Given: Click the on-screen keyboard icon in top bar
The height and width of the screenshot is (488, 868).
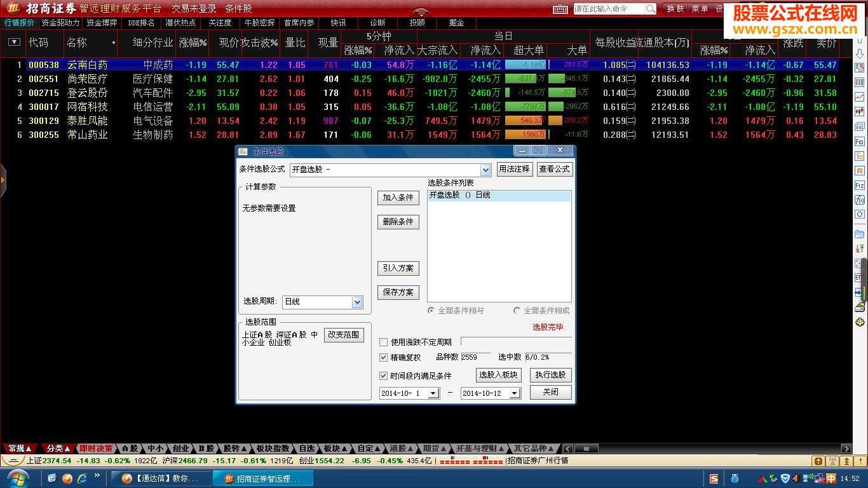Looking at the screenshot, I should (x=560, y=9).
